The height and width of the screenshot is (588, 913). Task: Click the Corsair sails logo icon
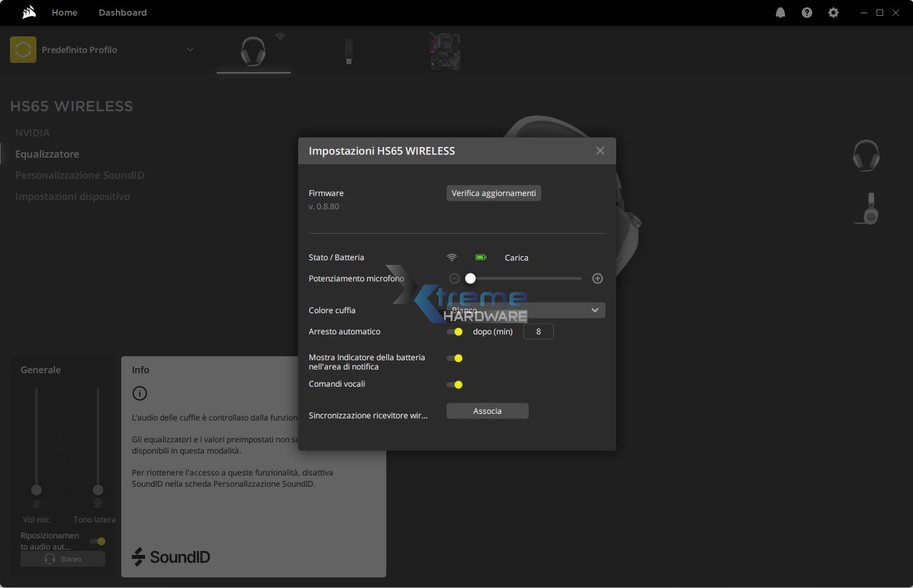coord(28,13)
